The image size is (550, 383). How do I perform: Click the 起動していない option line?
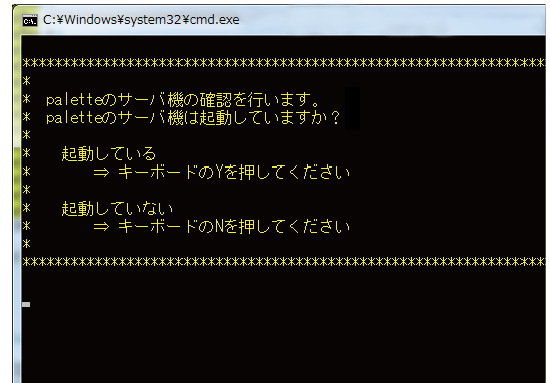(117, 208)
